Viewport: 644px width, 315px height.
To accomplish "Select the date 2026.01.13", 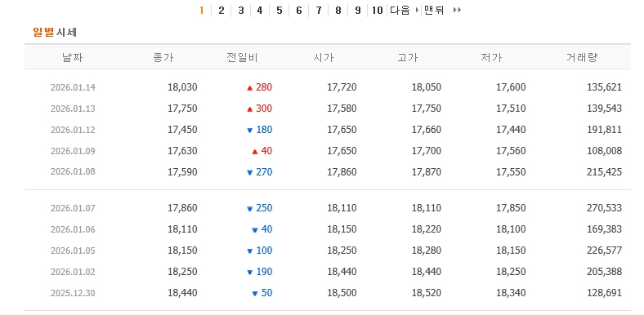I will click(x=73, y=109).
